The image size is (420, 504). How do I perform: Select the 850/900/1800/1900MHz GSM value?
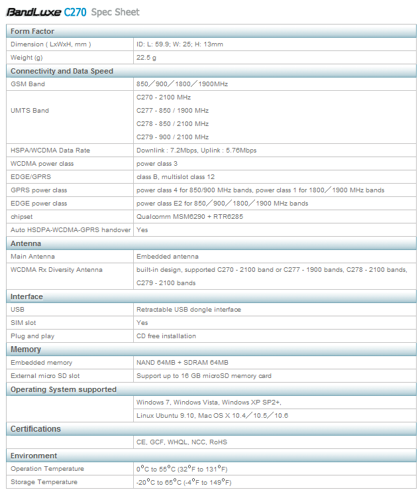tap(182, 84)
